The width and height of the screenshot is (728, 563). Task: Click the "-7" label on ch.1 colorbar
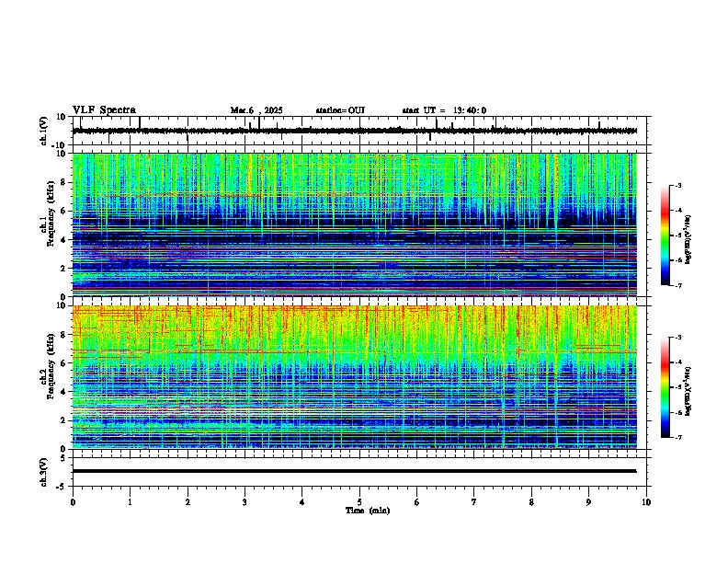click(677, 285)
